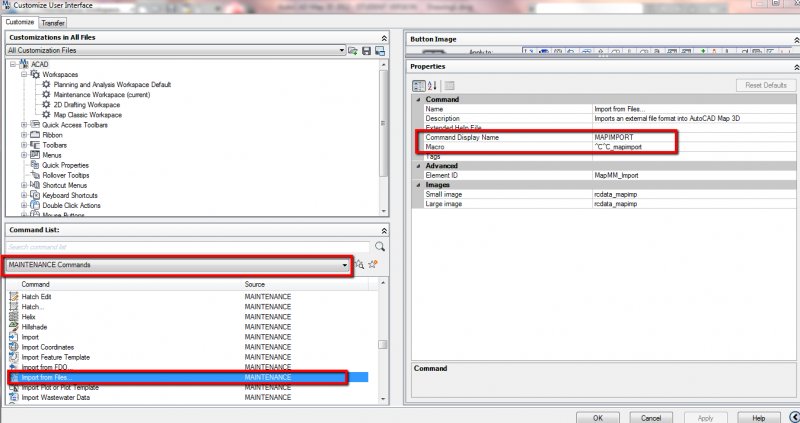
Task: Click the Helix command icon
Action: (14, 317)
